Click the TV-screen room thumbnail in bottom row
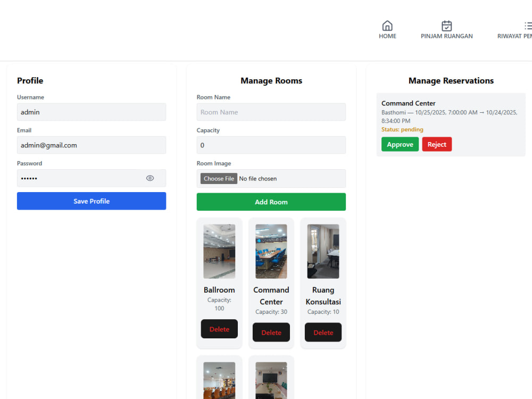 pyautogui.click(x=271, y=380)
